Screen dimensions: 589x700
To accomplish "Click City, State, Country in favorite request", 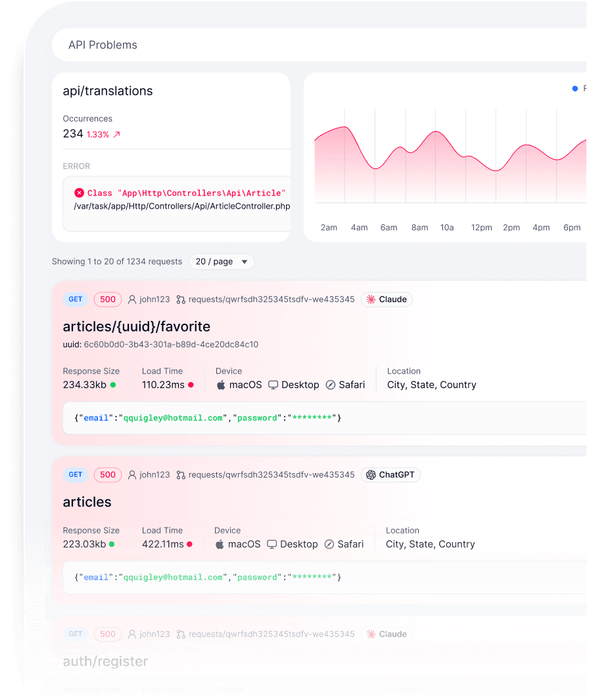I will [431, 385].
